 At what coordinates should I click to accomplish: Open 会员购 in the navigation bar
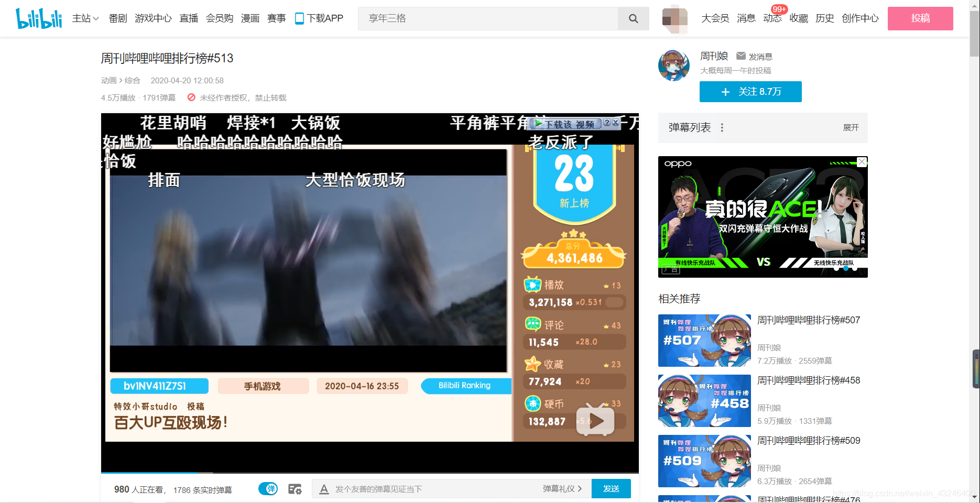coord(220,18)
